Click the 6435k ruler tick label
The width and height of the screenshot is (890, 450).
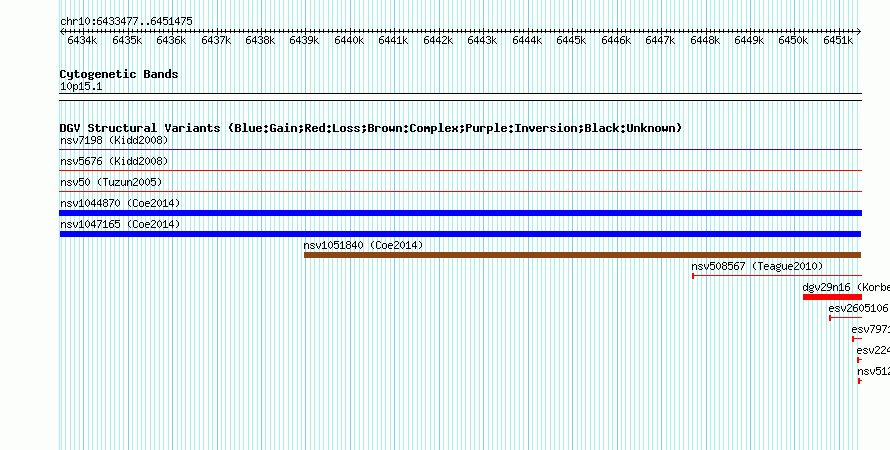127,40
